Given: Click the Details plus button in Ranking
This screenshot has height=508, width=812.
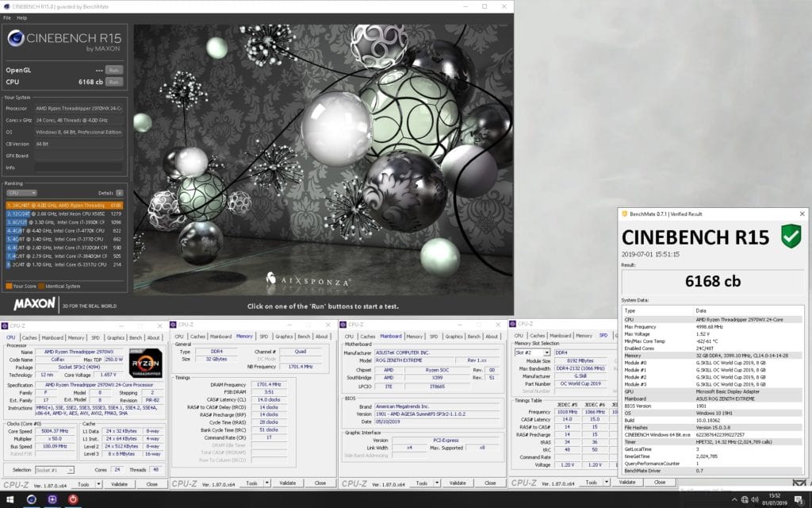Looking at the screenshot, I should point(119,193).
